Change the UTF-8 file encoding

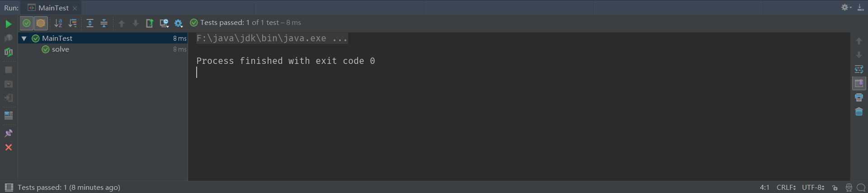click(813, 188)
